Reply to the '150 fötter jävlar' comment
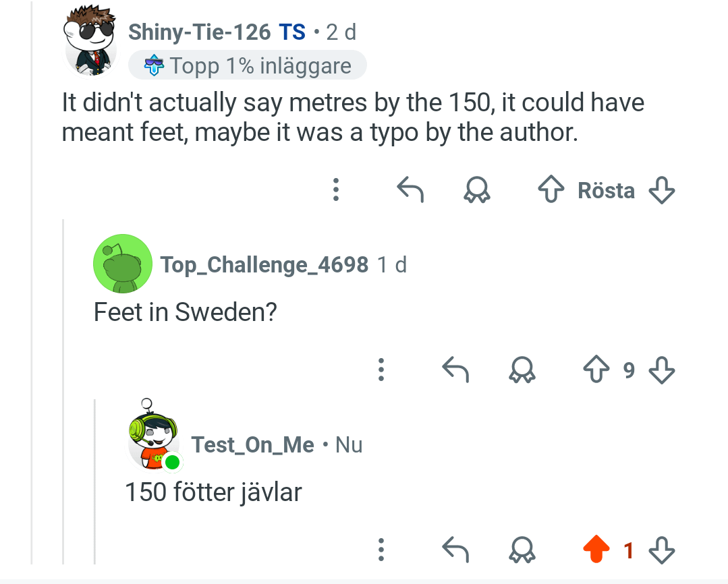The image size is (728, 584). (x=455, y=550)
